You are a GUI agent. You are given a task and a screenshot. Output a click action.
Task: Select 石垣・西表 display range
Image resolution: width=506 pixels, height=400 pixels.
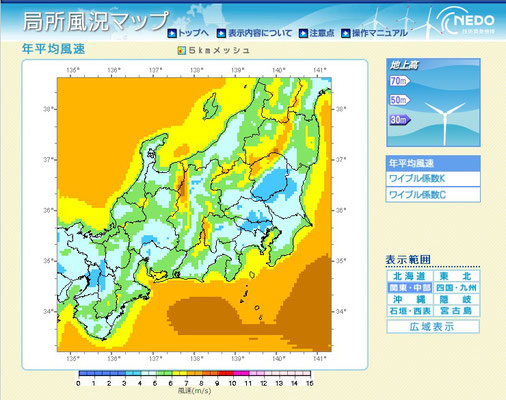pos(409,311)
